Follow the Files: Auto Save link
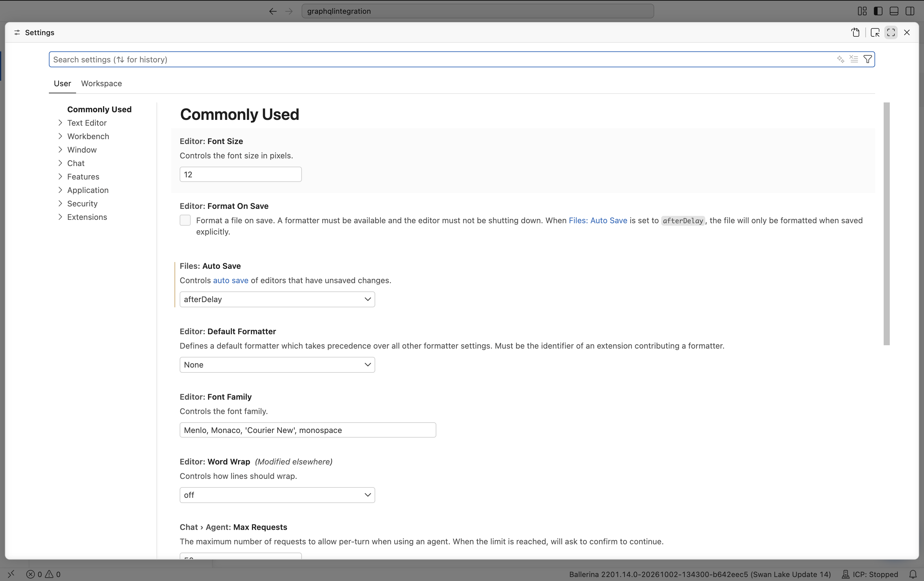Image resolution: width=924 pixels, height=581 pixels. click(x=598, y=220)
